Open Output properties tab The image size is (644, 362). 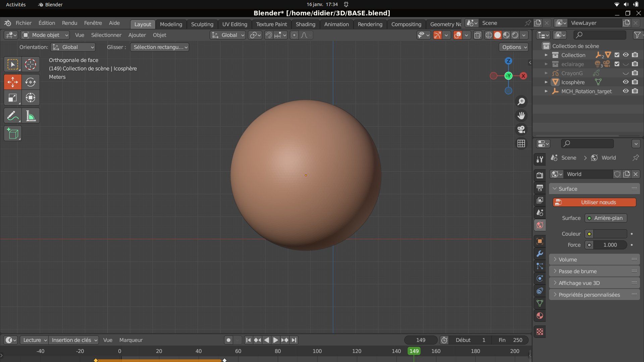click(x=540, y=188)
